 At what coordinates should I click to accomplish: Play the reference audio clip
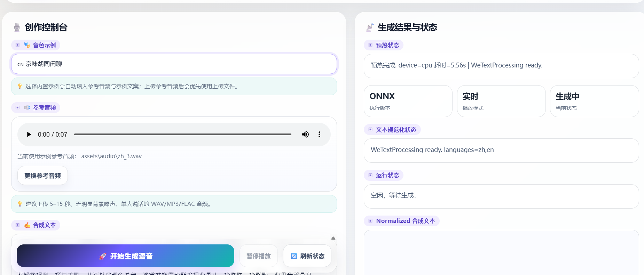[x=29, y=135]
